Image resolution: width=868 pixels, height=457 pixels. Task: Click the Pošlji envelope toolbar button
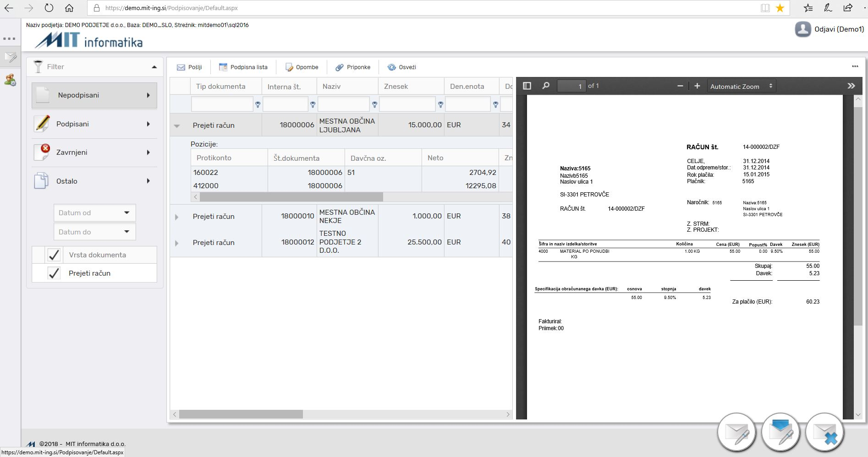pos(189,67)
